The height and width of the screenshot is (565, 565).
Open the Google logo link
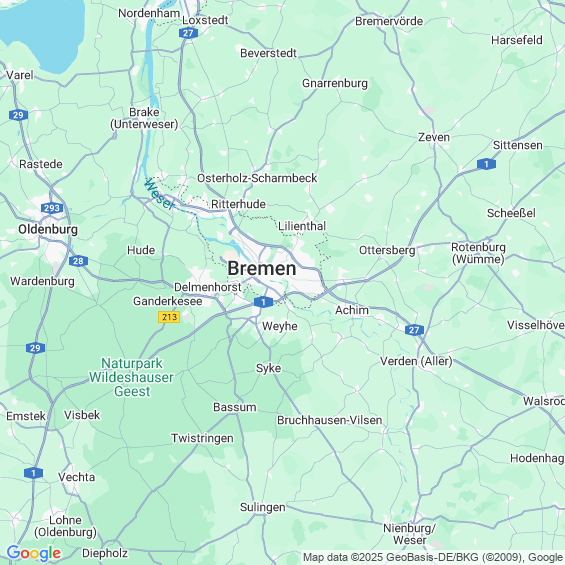pyautogui.click(x=34, y=553)
